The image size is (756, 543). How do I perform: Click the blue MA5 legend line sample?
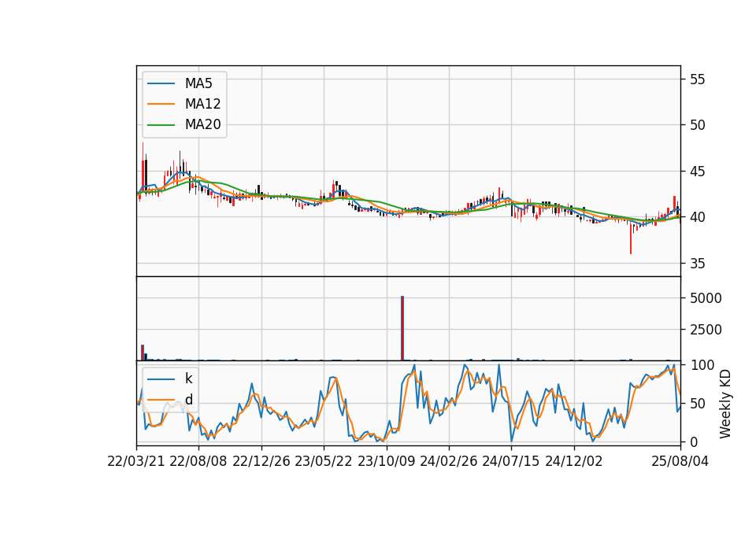tap(161, 84)
